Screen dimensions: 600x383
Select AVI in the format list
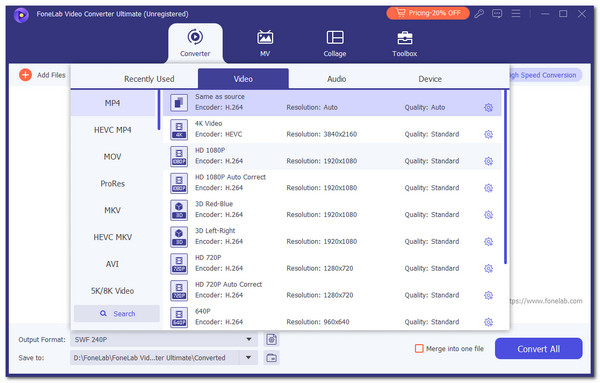[x=113, y=264]
